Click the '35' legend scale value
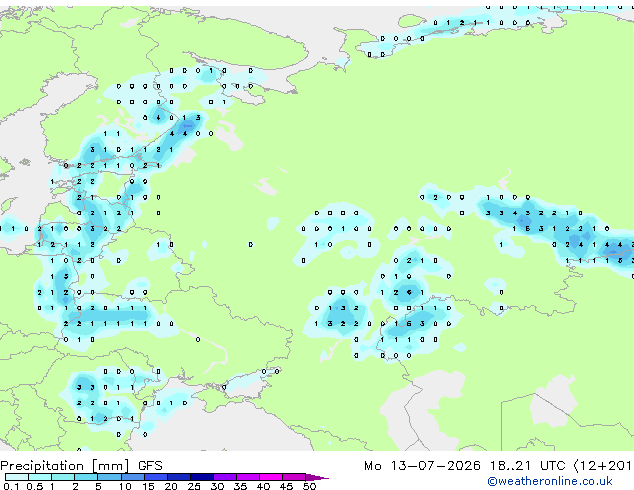This screenshot has height=490, width=634. click(x=240, y=486)
